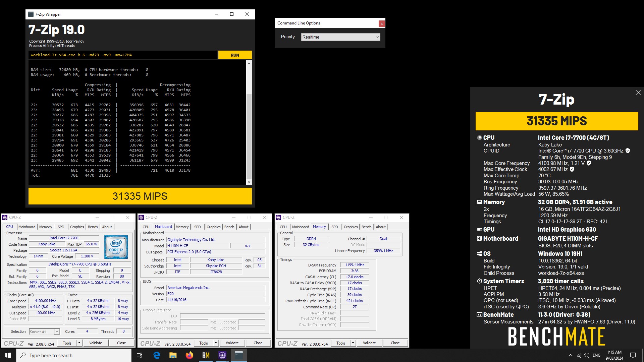Click the Mainboard CPU-Z window's title icon
644x362 pixels.
(x=142, y=218)
